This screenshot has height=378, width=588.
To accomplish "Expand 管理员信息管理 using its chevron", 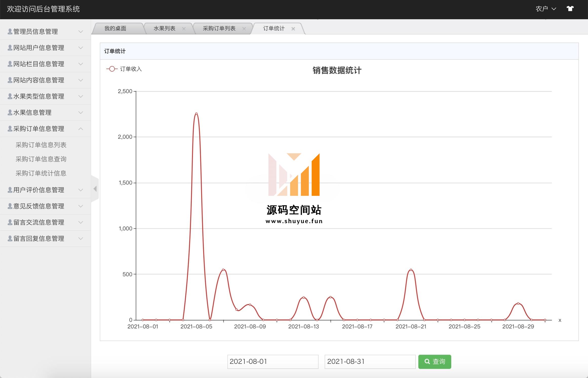I will tap(81, 32).
